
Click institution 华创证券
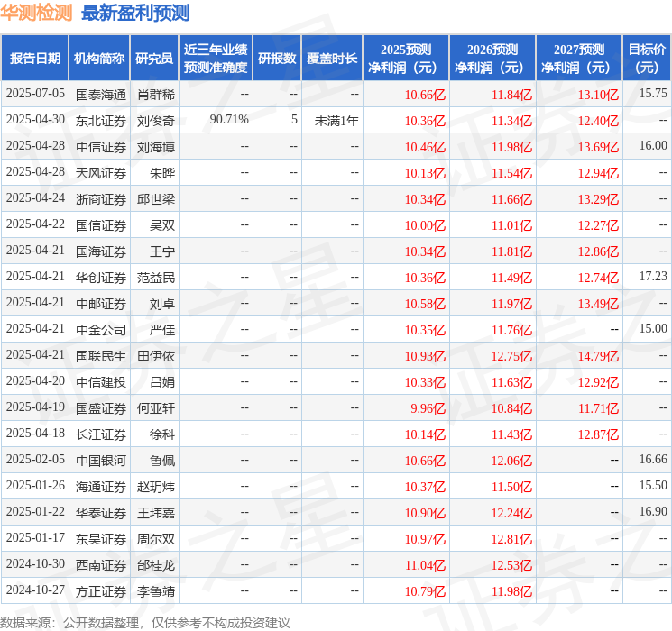point(101,278)
